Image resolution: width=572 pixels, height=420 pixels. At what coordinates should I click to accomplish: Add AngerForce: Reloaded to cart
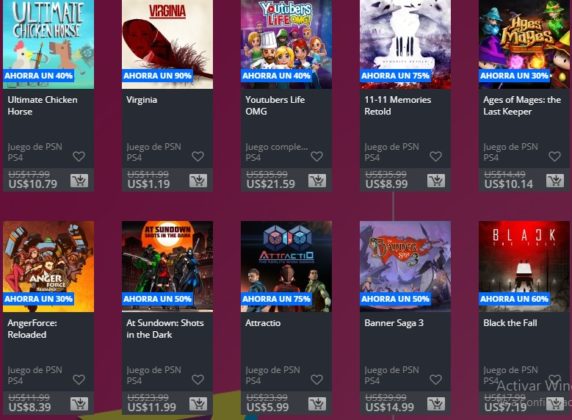[x=79, y=404]
